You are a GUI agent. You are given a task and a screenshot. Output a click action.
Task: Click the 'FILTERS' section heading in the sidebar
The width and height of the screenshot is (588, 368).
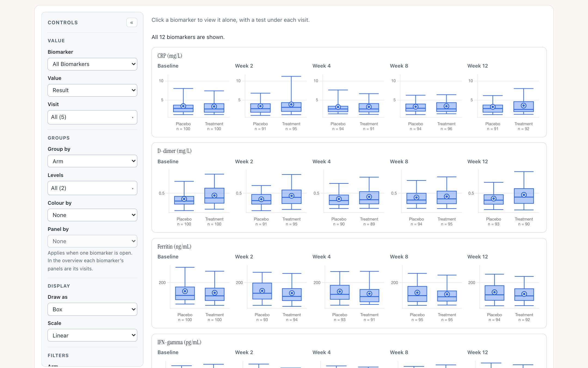(58, 355)
